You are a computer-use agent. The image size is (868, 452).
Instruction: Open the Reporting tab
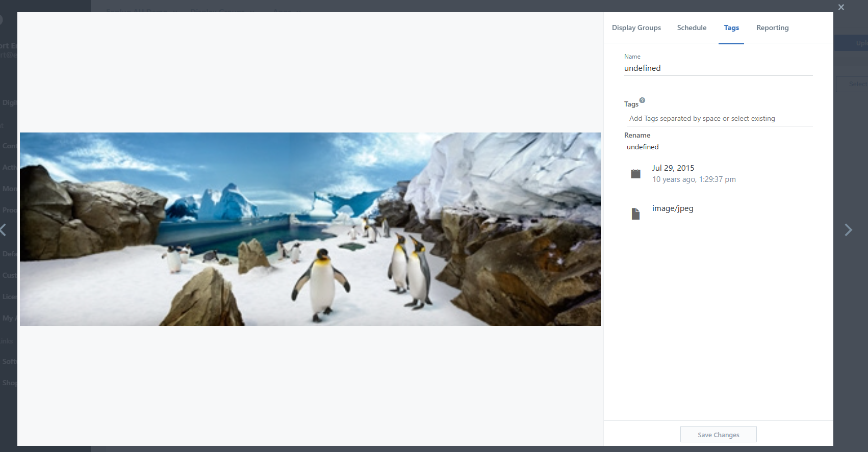pos(772,28)
